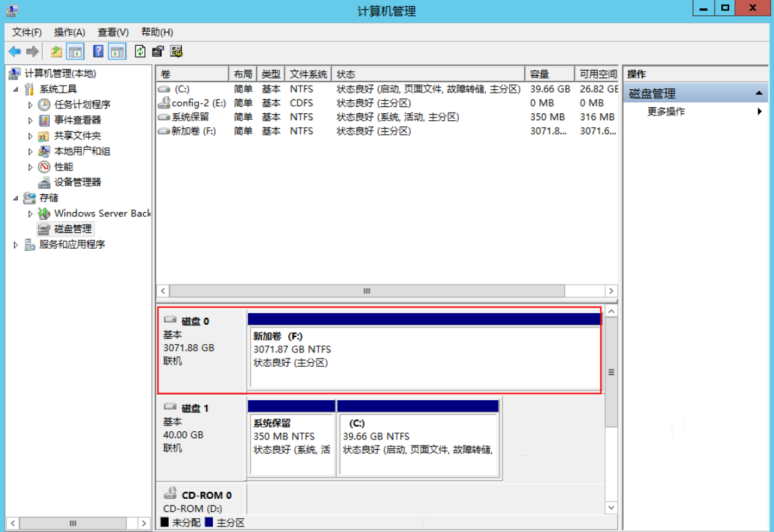Click the Device Manager icon

pos(44,182)
